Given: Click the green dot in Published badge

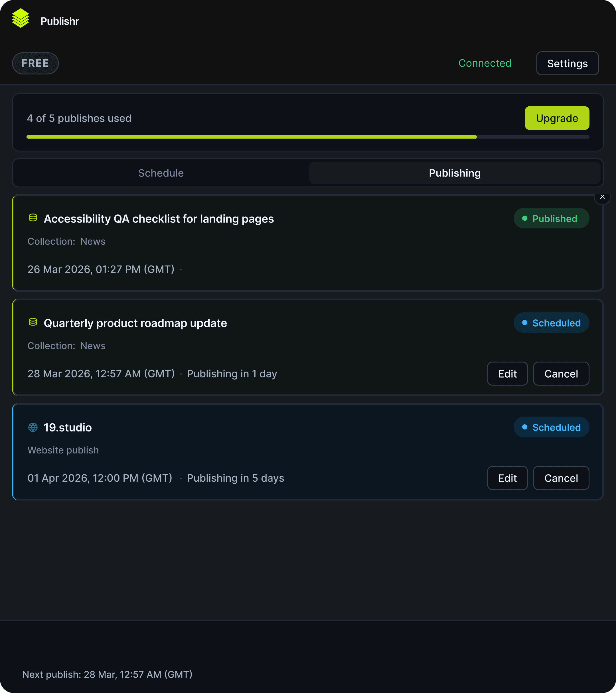Looking at the screenshot, I should click(524, 218).
